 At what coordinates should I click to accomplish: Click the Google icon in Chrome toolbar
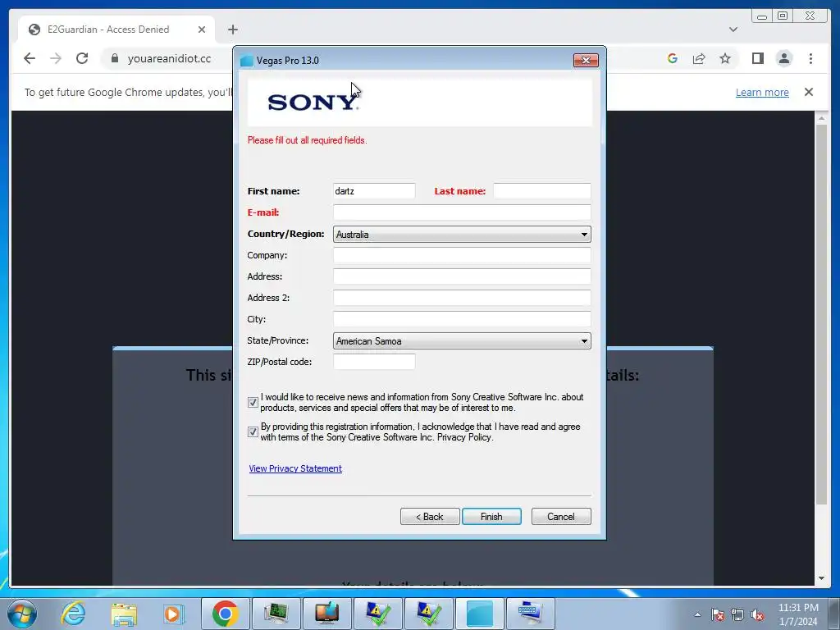point(673,58)
